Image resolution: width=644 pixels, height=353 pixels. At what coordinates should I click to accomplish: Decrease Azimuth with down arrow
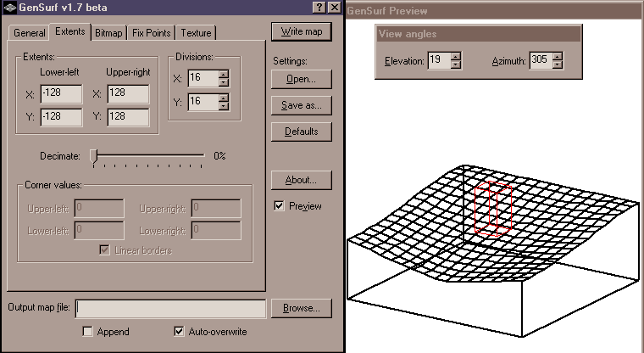[557, 64]
